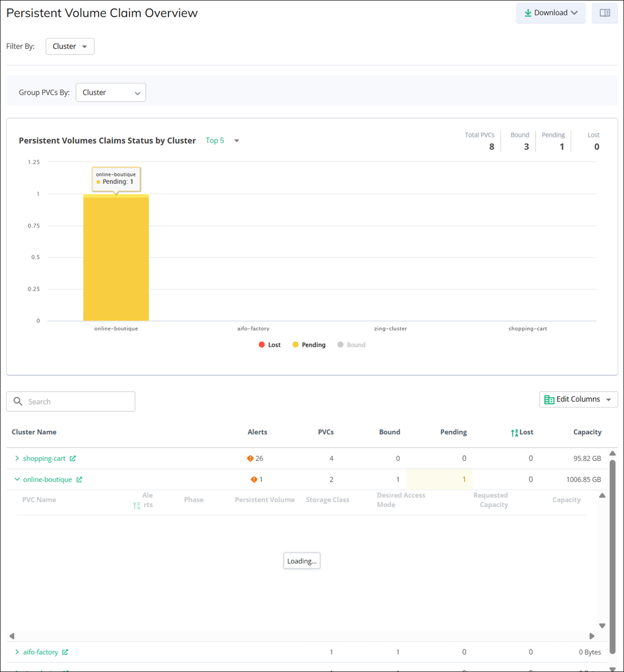The height and width of the screenshot is (672, 624).
Task: Click sort icon on nested Alerts column
Action: 136,505
